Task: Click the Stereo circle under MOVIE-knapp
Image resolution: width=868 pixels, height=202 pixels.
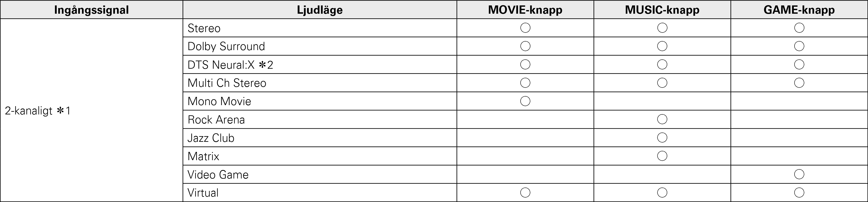Action: coord(525,28)
